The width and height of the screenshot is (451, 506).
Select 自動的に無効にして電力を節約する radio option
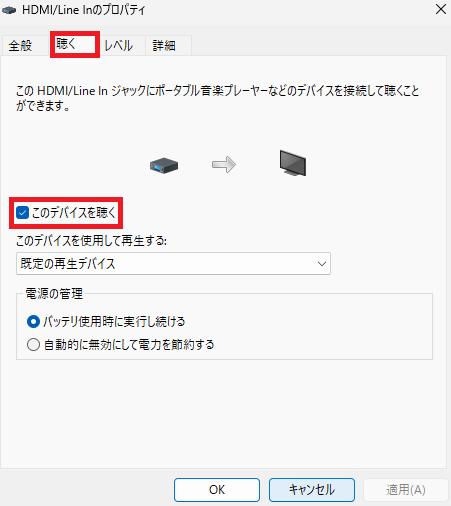[33, 344]
